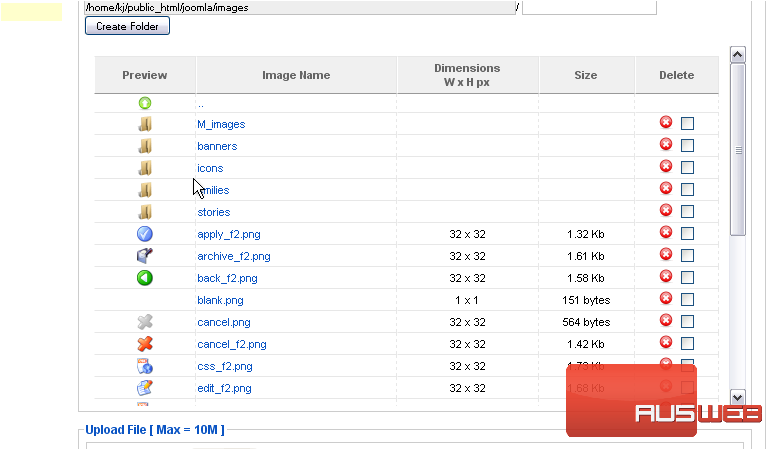Click the vertical scrollbar thumb
Image resolution: width=776 pixels, height=450 pixels.
(737, 150)
